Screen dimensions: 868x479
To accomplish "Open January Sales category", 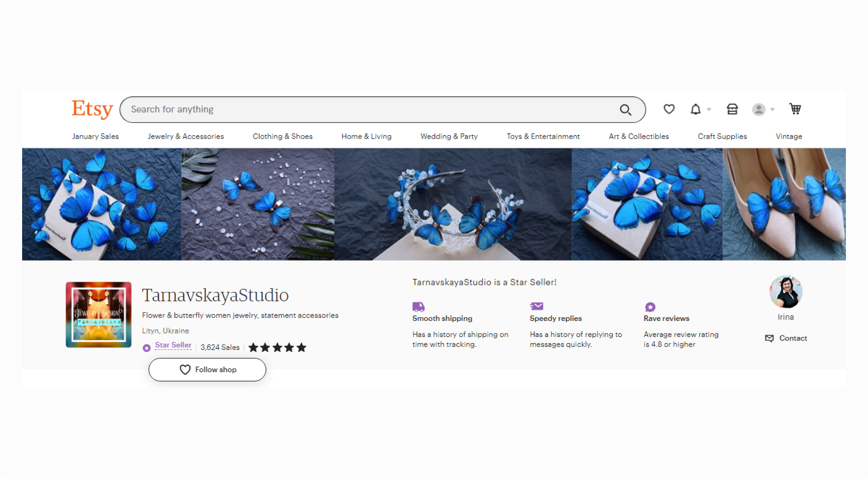I will [x=95, y=136].
